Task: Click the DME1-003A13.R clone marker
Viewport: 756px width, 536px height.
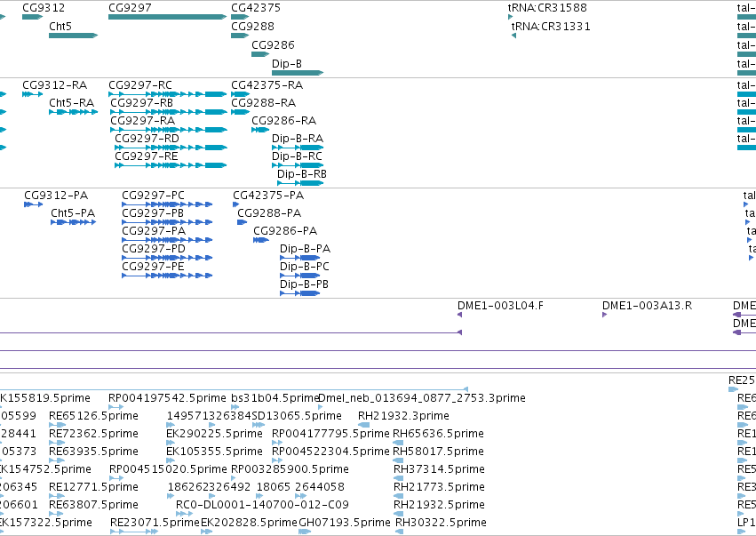Action: [x=605, y=315]
